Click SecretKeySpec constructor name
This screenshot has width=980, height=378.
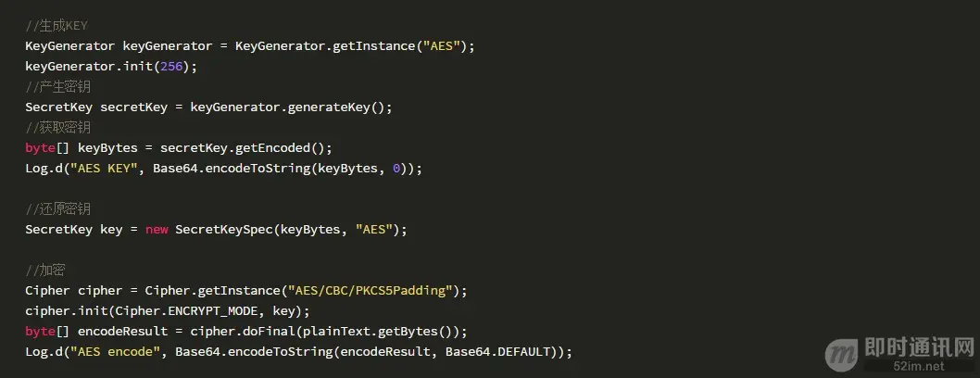tap(224, 229)
